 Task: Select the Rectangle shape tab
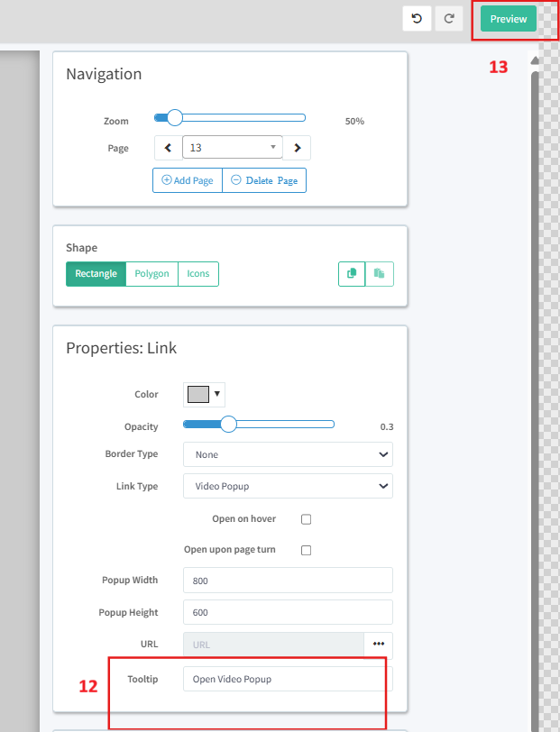pyautogui.click(x=96, y=274)
